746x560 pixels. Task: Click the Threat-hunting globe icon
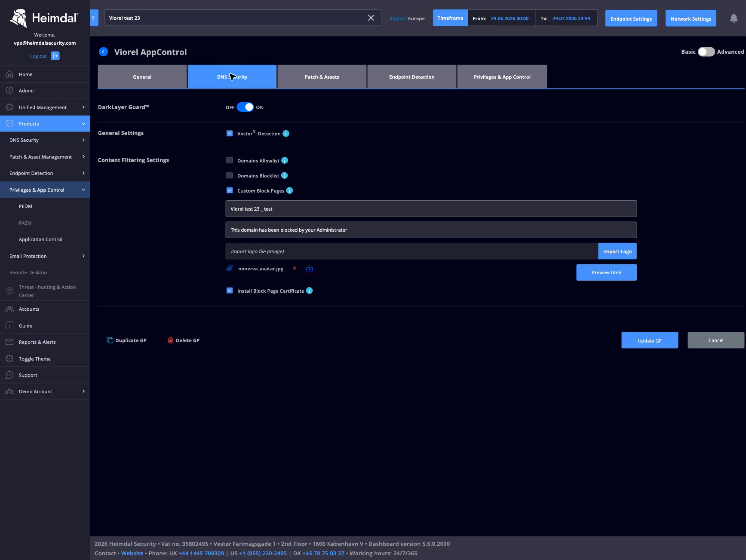coord(9,291)
